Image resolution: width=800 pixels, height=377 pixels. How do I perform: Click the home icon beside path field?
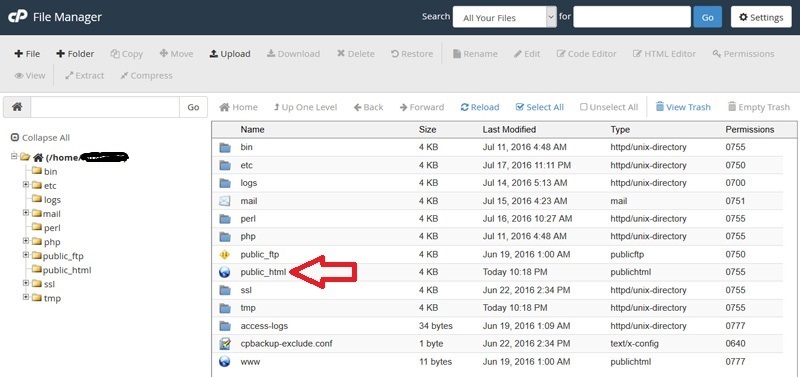click(17, 107)
